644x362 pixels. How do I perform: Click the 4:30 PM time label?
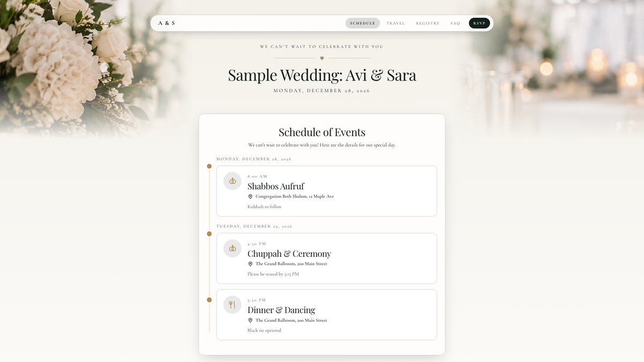click(257, 244)
